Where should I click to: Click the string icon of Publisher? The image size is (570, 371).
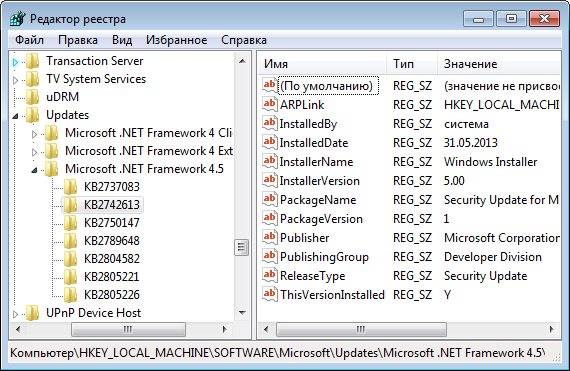269,237
